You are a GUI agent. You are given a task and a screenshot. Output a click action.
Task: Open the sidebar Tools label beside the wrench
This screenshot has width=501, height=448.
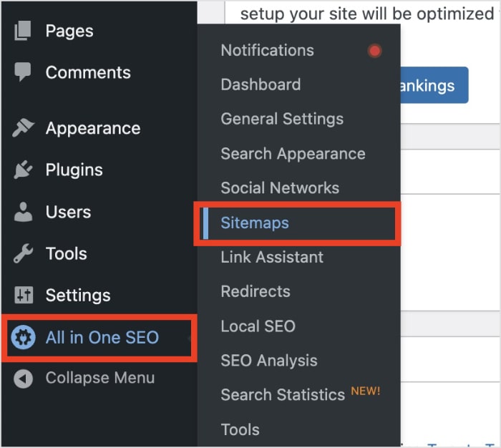pyautogui.click(x=67, y=254)
